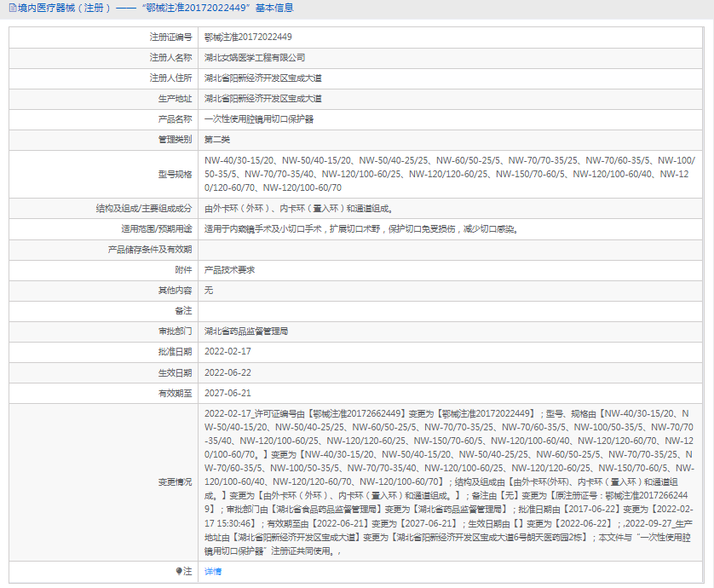Select intended use text 适用于内窥镜手术及小切口手术
This screenshot has width=714, height=588.
point(361,229)
